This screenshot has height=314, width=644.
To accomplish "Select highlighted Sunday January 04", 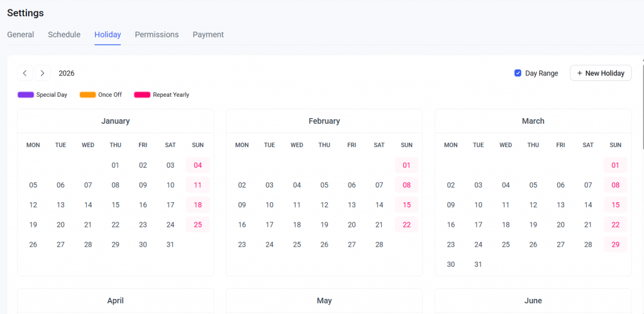I will point(197,166).
